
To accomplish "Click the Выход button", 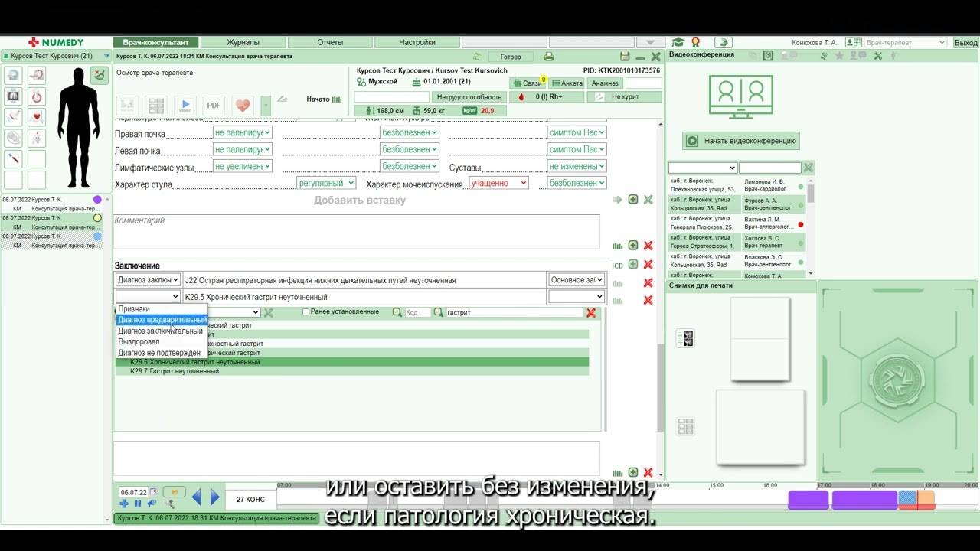I will pyautogui.click(x=965, y=43).
